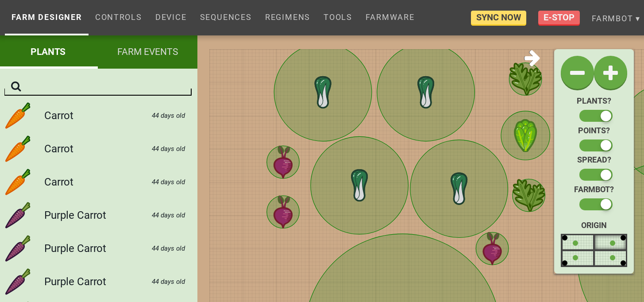The height and width of the screenshot is (302, 644).
Task: Click the search magnifier icon
Action: (16, 86)
